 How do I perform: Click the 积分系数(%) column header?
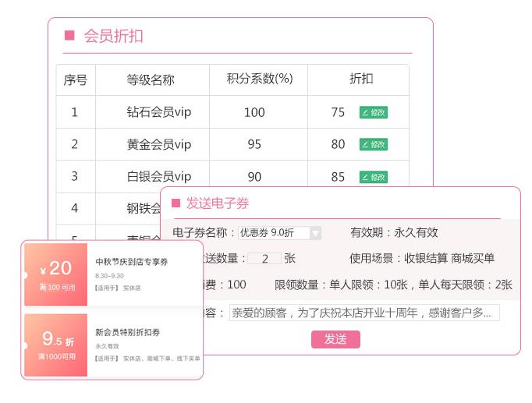pyautogui.click(x=259, y=80)
